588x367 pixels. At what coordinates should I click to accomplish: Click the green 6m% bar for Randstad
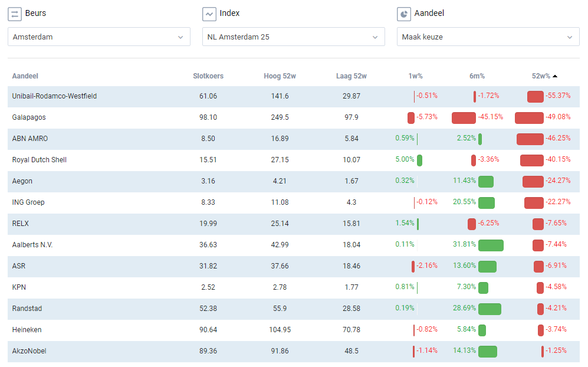pos(490,309)
